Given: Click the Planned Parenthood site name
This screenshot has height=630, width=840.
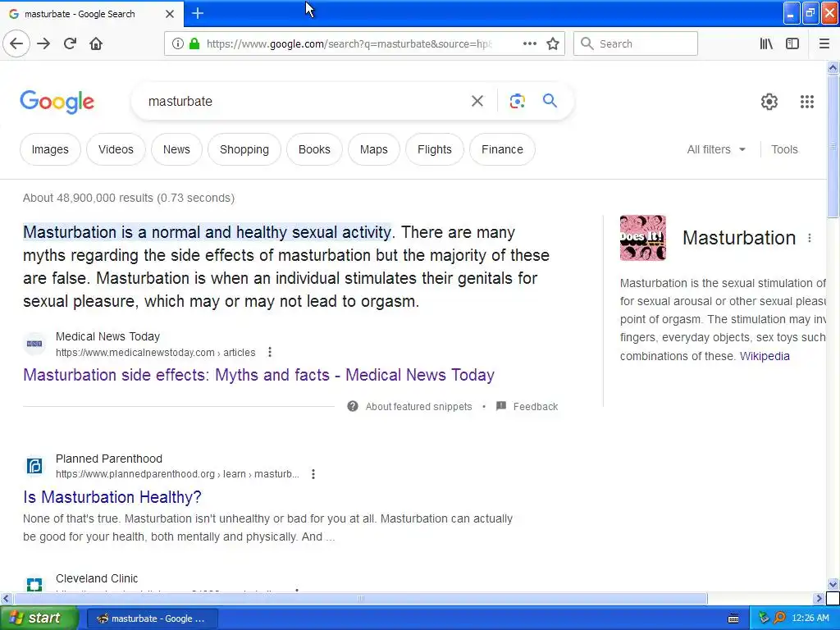Looking at the screenshot, I should [109, 459].
